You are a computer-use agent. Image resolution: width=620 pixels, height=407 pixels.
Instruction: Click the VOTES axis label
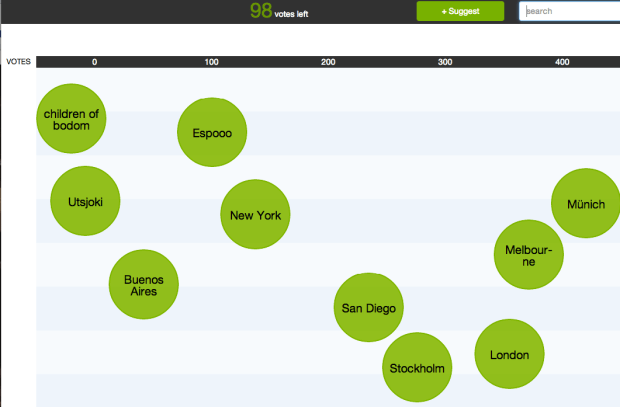pyautogui.click(x=18, y=62)
